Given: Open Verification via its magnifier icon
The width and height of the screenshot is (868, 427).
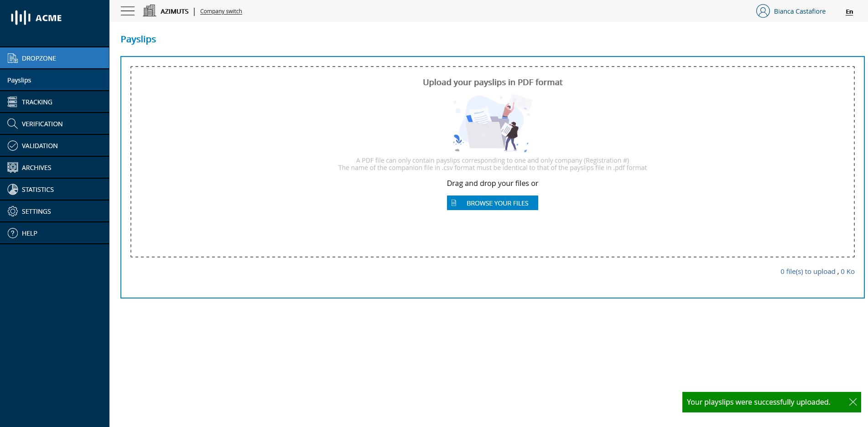Looking at the screenshot, I should [x=12, y=123].
